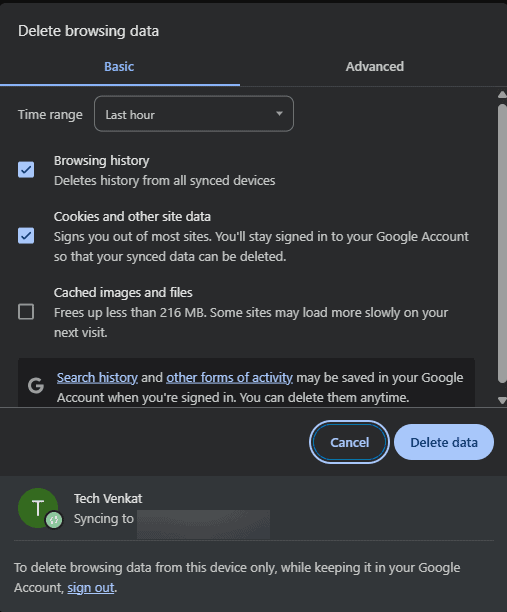Click the Delete data button

[x=444, y=442]
